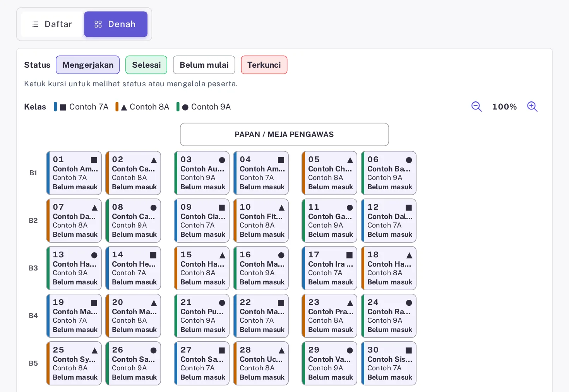Click the square icon on seat 04
This screenshot has width=569, height=392.
(281, 160)
